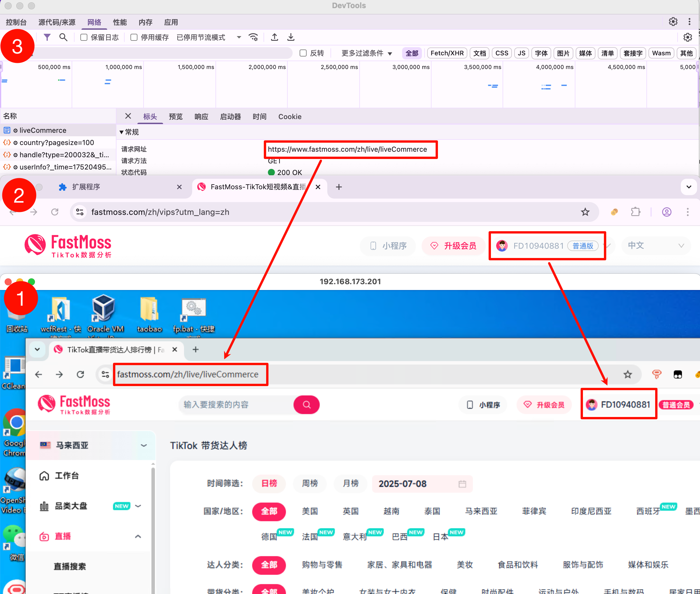
Task: Open the DevTools network search magnifier
Action: point(64,37)
